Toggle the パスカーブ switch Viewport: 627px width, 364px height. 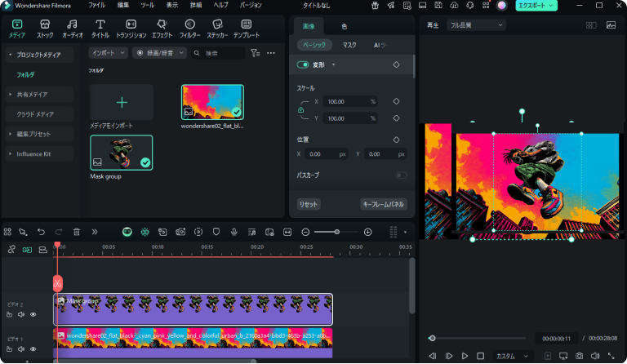pyautogui.click(x=401, y=175)
